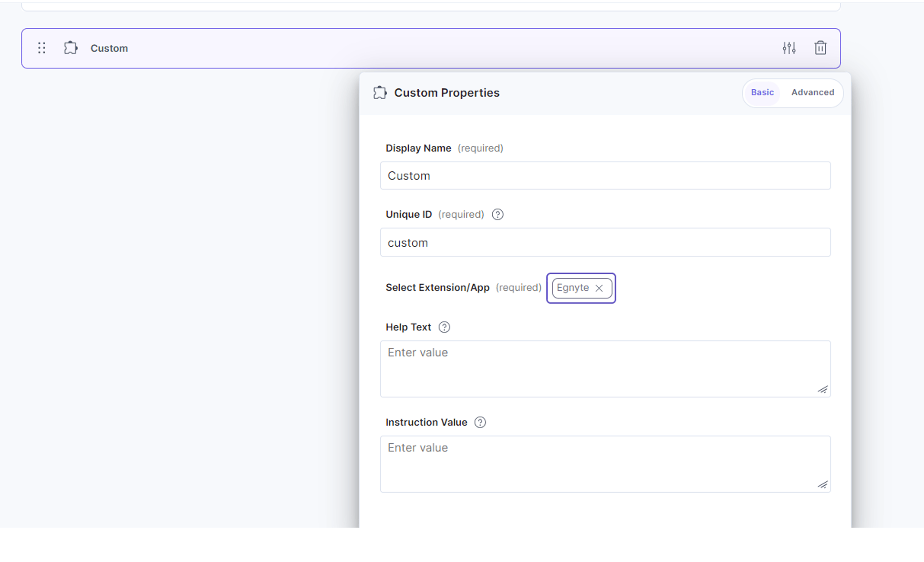Click into the Instruction Value textarea

coord(605,464)
